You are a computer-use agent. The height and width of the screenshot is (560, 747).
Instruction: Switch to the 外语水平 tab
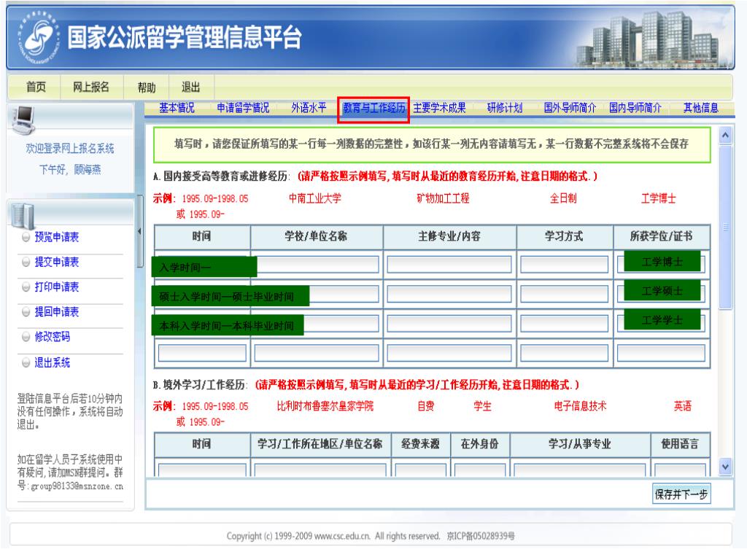309,108
